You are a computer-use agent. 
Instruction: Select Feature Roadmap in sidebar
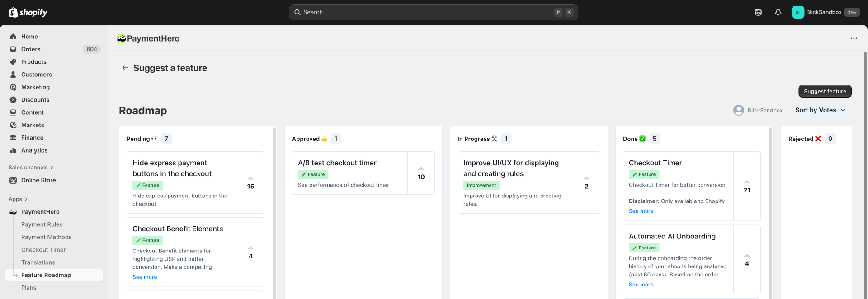click(54, 275)
